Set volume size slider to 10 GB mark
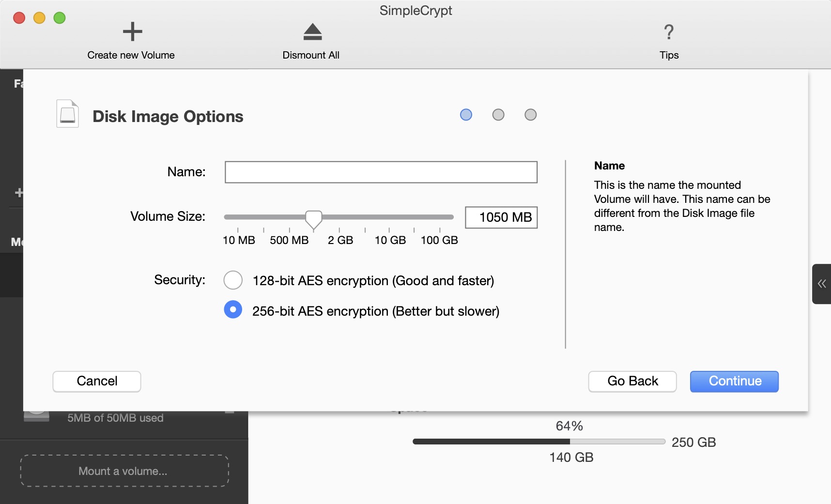This screenshot has width=831, height=504. [389, 217]
